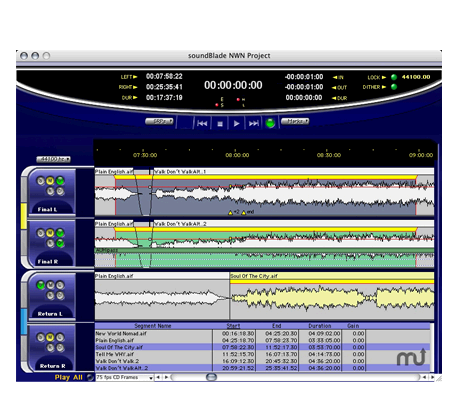Click the green record indicator in the transport
Image resolution: width=460 pixels, height=416 pixels.
270,123
